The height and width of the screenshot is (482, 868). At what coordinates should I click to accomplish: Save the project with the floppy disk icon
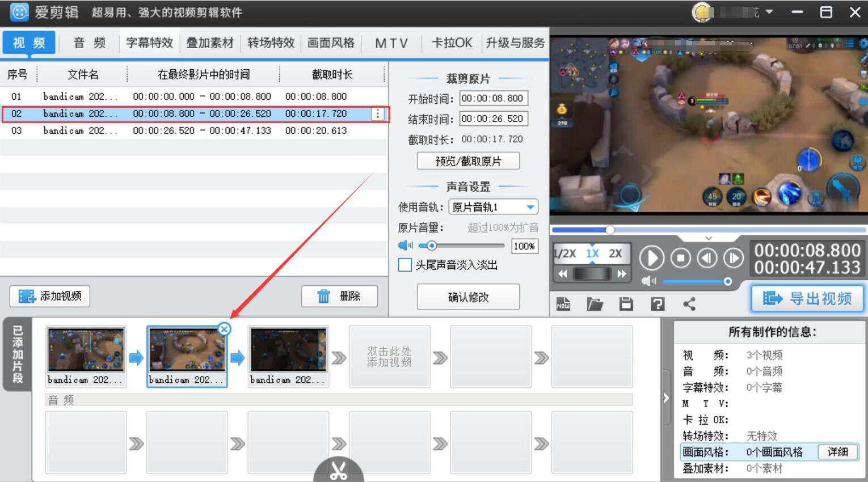[626, 304]
